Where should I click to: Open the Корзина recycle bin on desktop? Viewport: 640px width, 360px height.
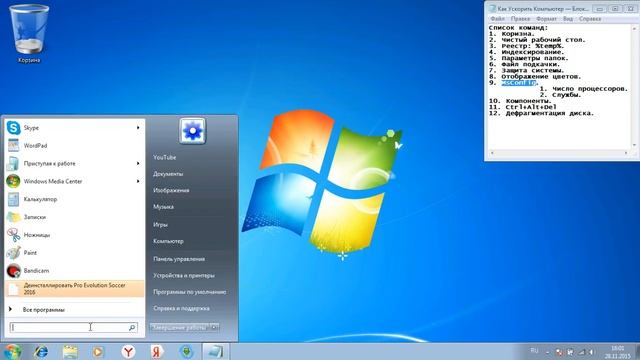pyautogui.click(x=29, y=33)
